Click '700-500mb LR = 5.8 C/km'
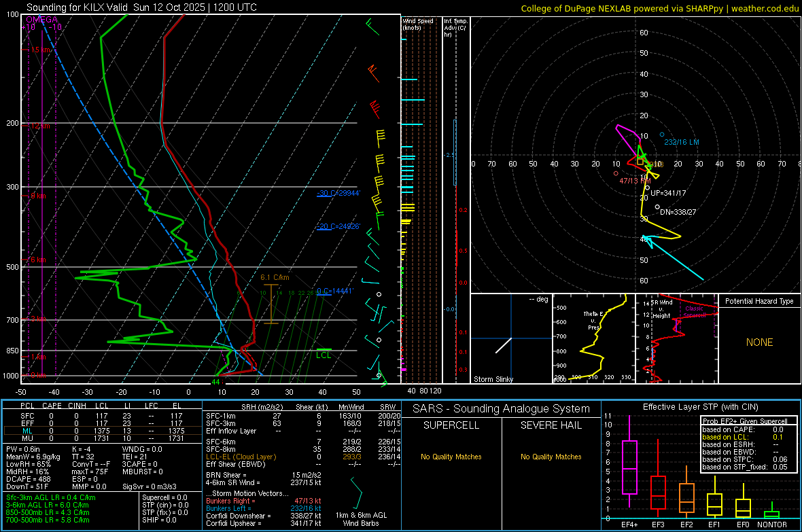This screenshot has width=802, height=532. pos(48,520)
